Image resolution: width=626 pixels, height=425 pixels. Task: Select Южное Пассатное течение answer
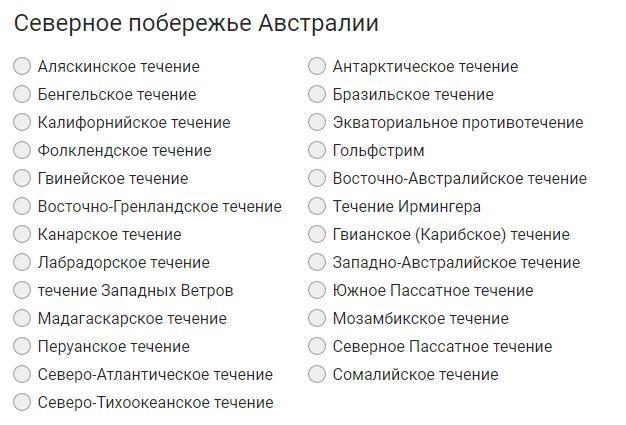coord(317,290)
